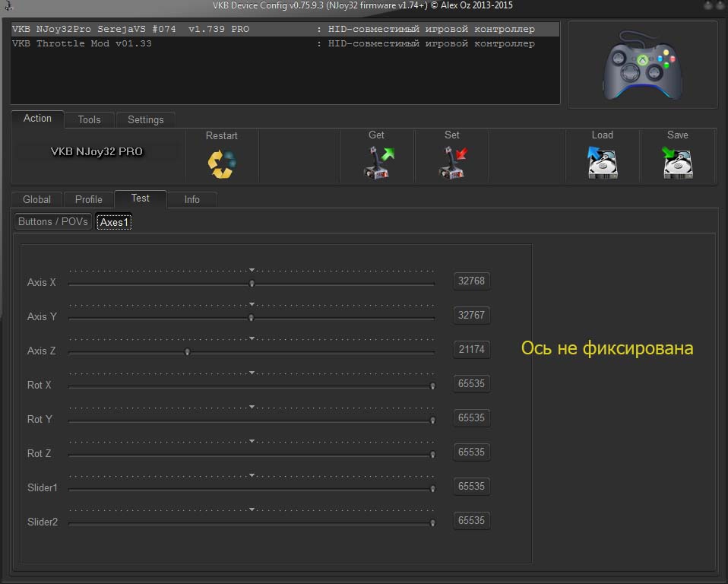Click the Axis X slider handle
The image size is (728, 584).
point(252,283)
